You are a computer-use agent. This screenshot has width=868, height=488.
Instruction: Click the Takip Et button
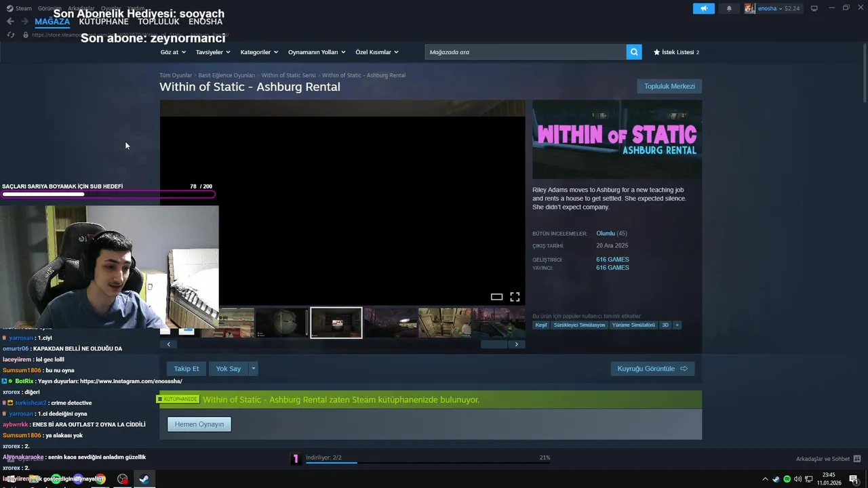186,369
